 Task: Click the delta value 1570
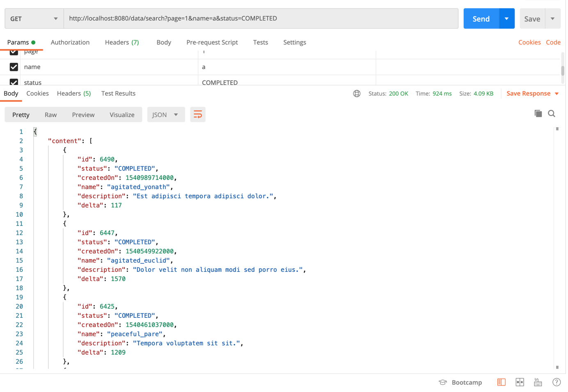tap(118, 279)
